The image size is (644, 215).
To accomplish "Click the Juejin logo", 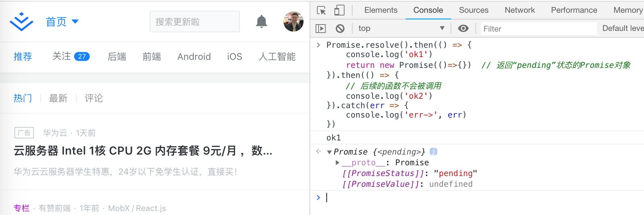I will (x=21, y=21).
